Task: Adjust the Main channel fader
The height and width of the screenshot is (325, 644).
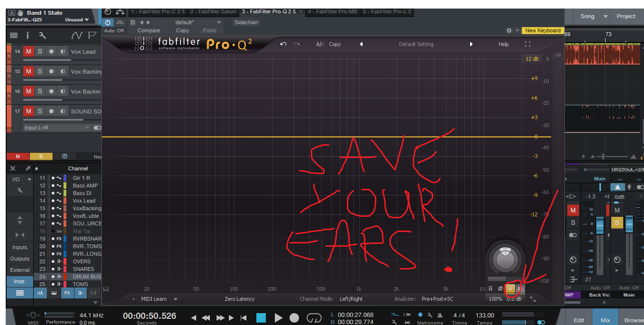Action: [x=629, y=225]
